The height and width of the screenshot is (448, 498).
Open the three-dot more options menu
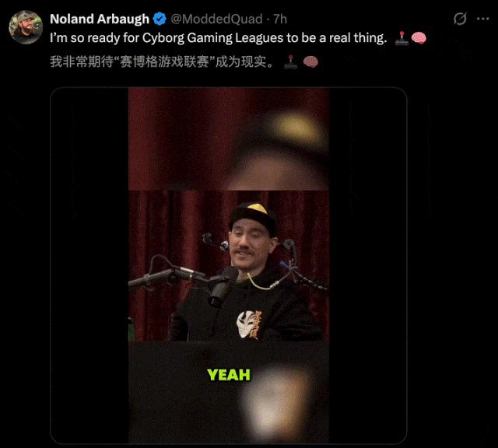pyautogui.click(x=482, y=19)
